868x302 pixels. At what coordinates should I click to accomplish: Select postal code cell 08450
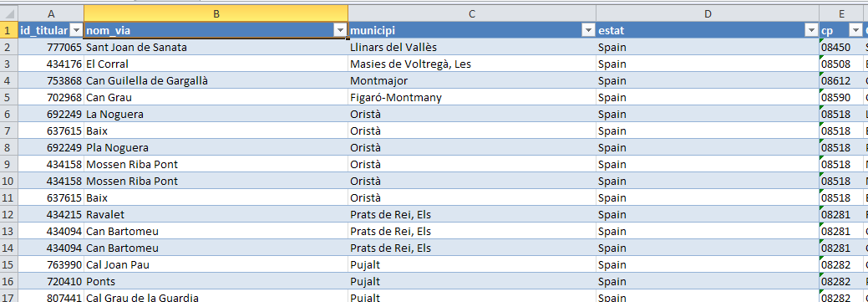coord(841,47)
